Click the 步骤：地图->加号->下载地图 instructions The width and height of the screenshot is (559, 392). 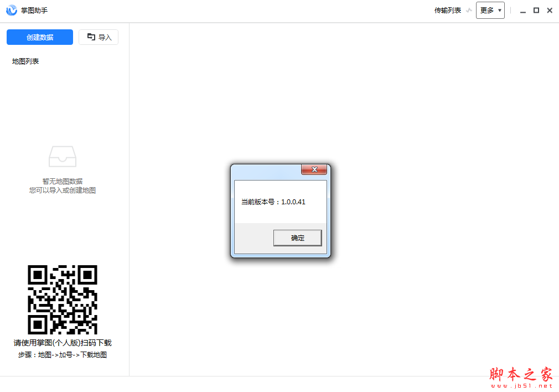(x=63, y=354)
